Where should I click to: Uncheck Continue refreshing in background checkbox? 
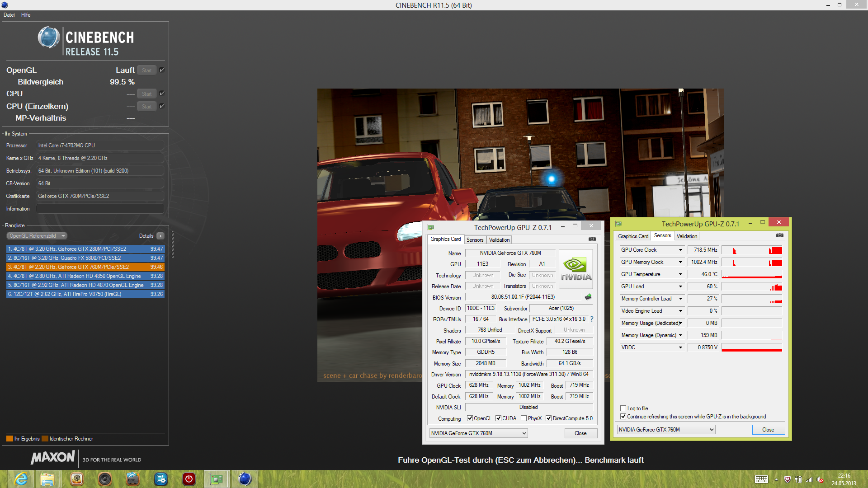pyautogui.click(x=623, y=417)
